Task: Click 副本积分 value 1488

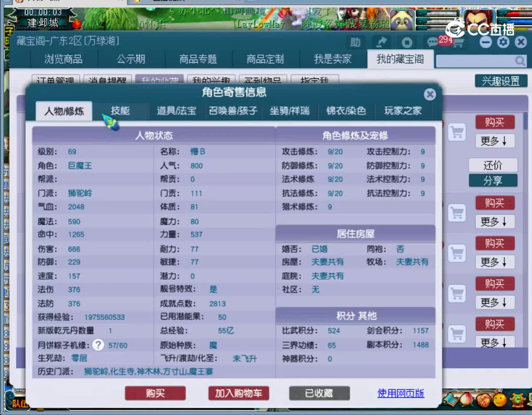Action: point(421,345)
